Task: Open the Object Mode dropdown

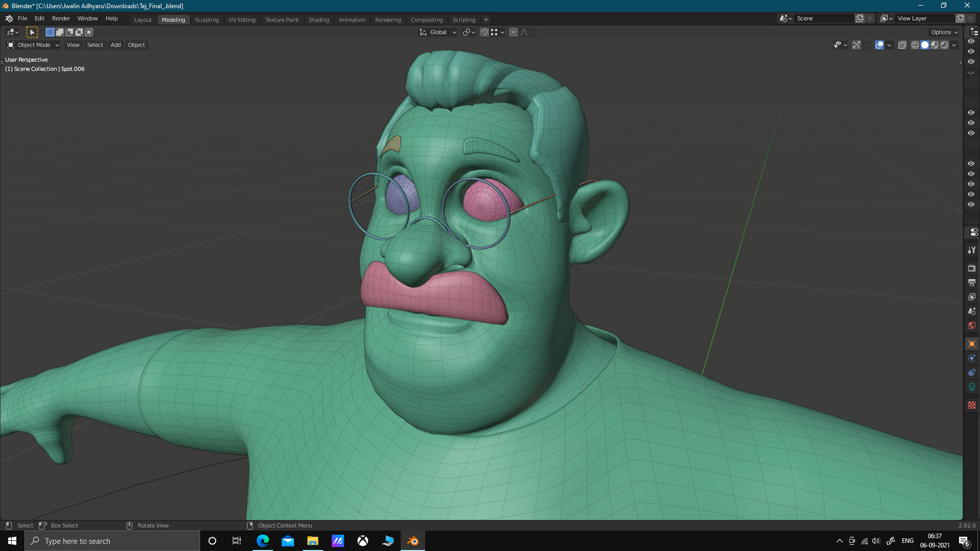Action: 33,45
